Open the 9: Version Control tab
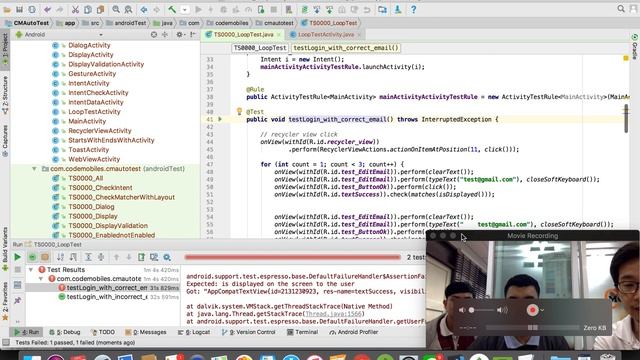640x360 pixels. click(249, 332)
